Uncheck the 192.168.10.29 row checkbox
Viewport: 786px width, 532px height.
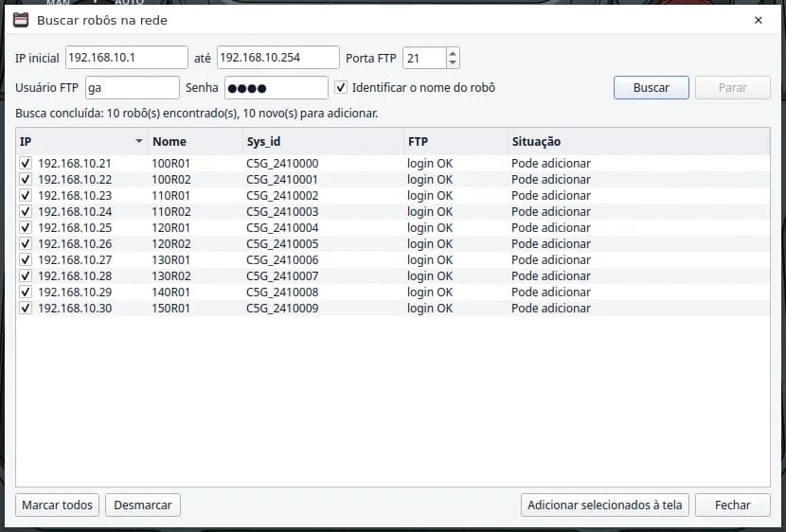[x=25, y=292]
